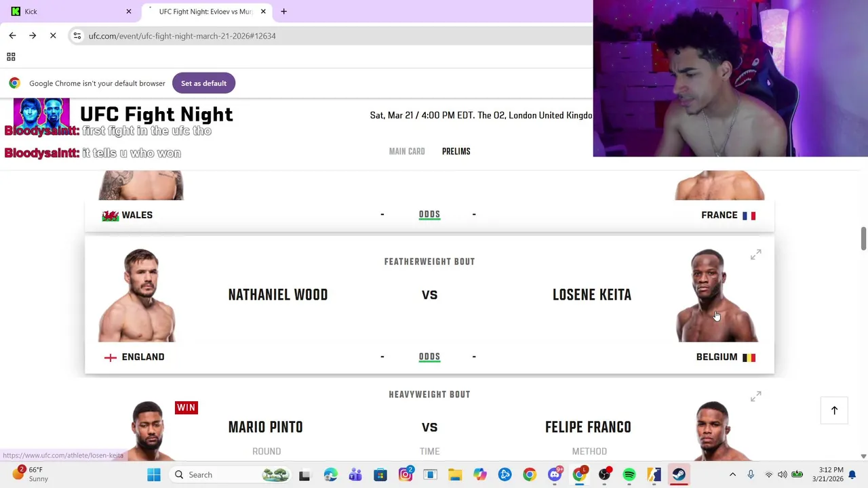The width and height of the screenshot is (868, 488).
Task: Open Discord from taskbar
Action: coord(555,474)
